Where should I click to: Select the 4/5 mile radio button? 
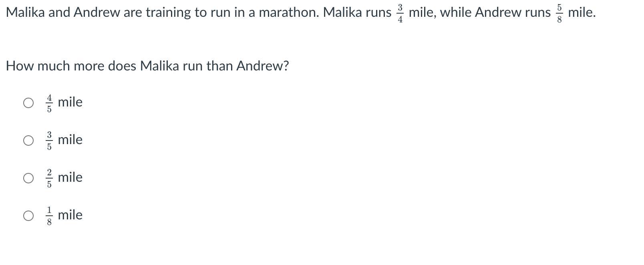[28, 103]
